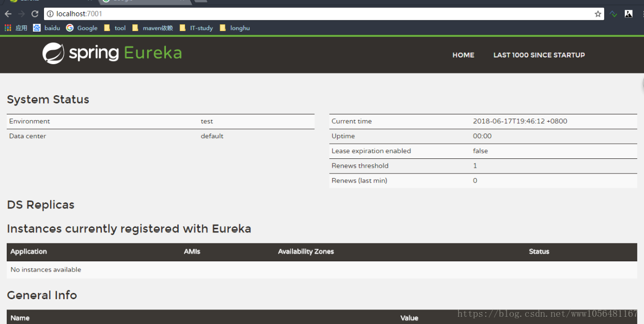The width and height of the screenshot is (644, 324).
Task: Open the IT-study bookmarks folder
Action: coord(196,28)
